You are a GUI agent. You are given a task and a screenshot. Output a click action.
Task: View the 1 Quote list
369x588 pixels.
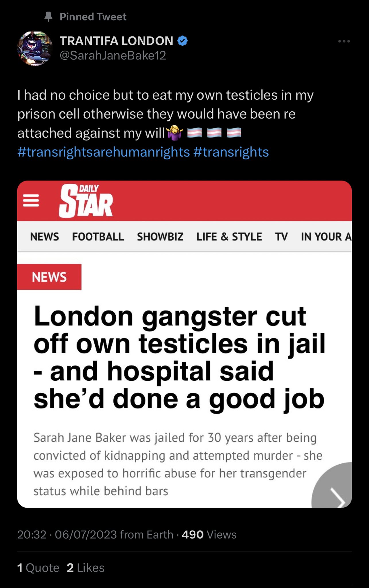[x=38, y=568]
